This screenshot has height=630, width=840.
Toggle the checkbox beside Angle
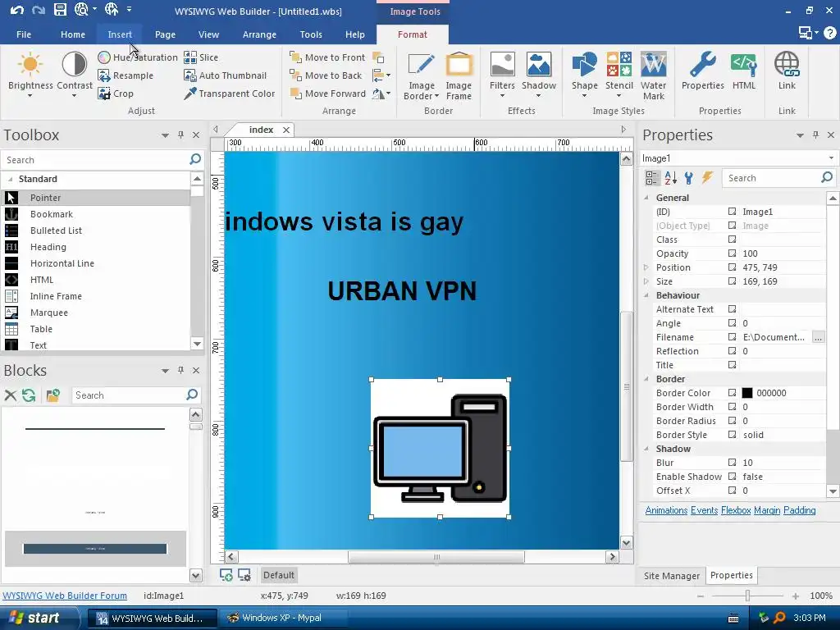[732, 323]
